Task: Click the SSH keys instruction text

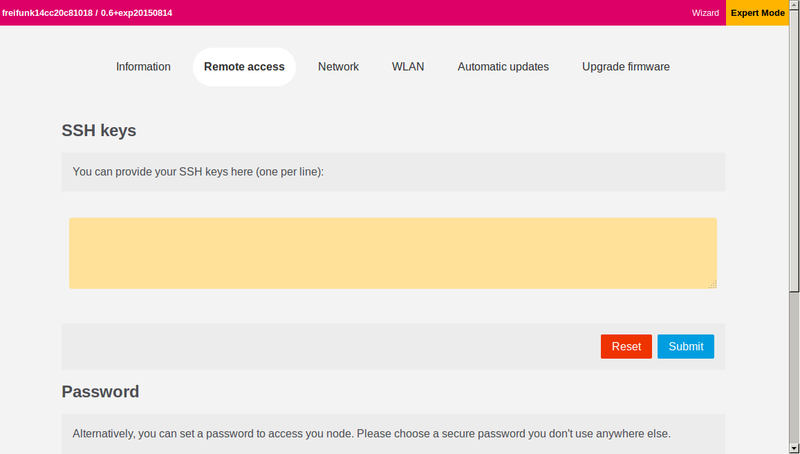Action: [x=198, y=172]
